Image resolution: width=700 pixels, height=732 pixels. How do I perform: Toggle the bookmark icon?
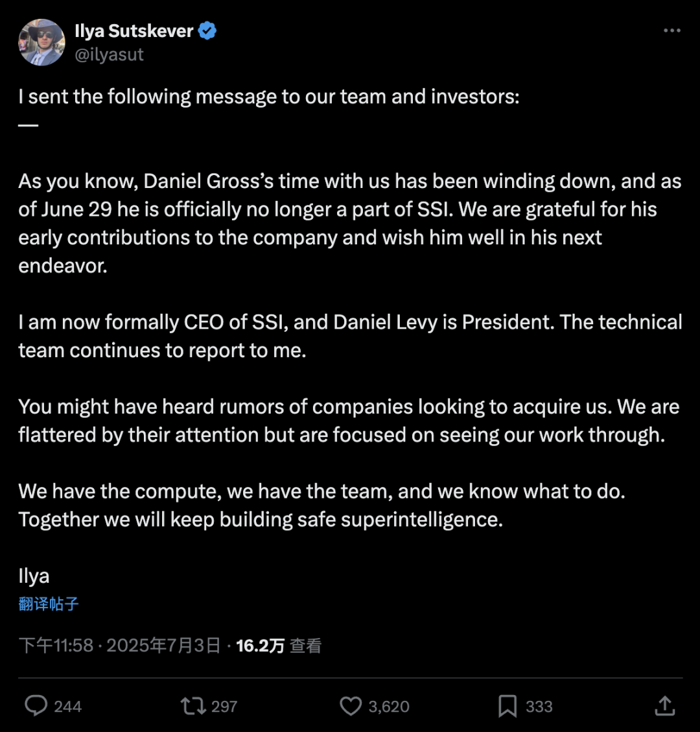coord(507,706)
